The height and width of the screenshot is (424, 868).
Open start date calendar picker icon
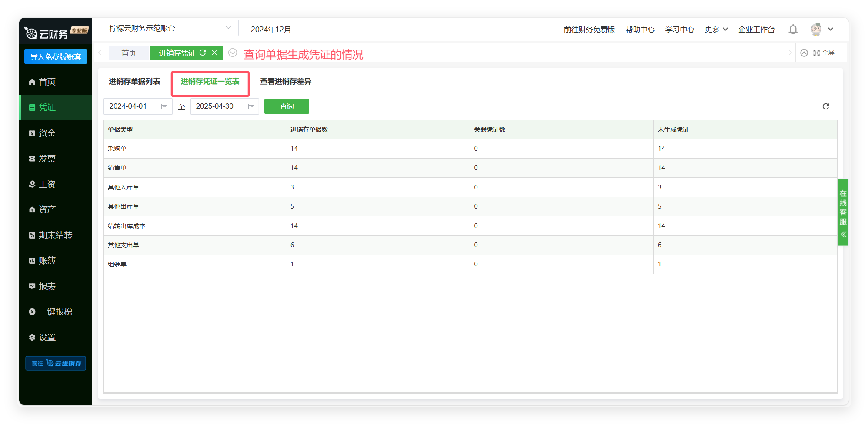point(164,106)
